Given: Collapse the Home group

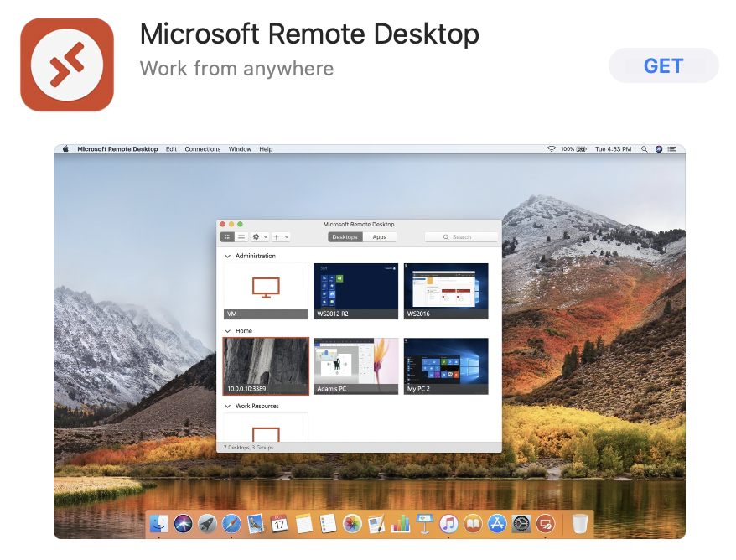Looking at the screenshot, I should (x=228, y=331).
